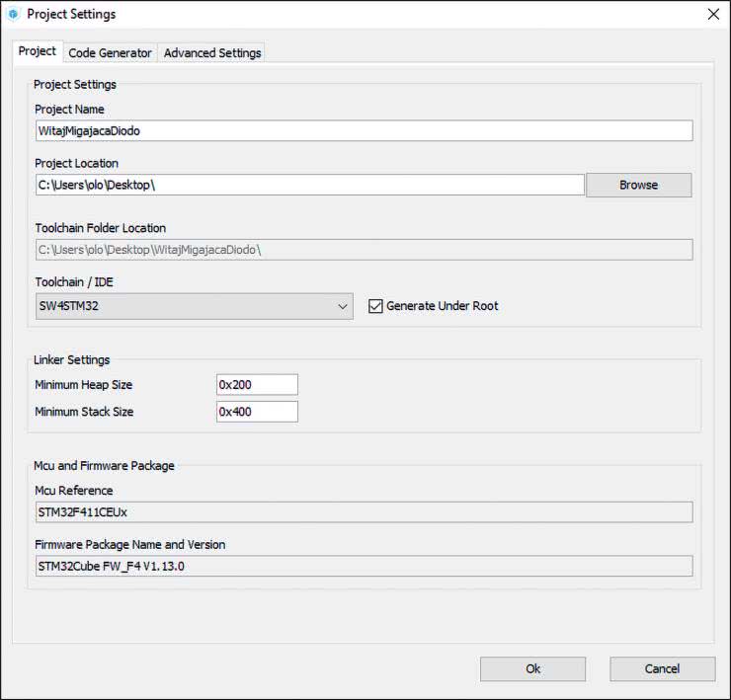Select the Project tab

38,51
